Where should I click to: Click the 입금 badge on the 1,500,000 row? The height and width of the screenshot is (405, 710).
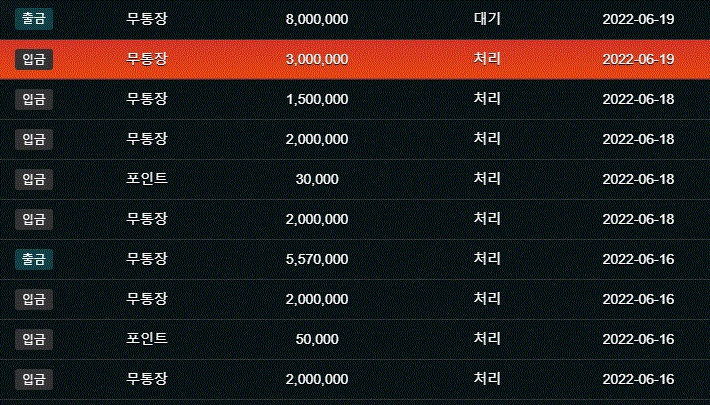coord(34,99)
